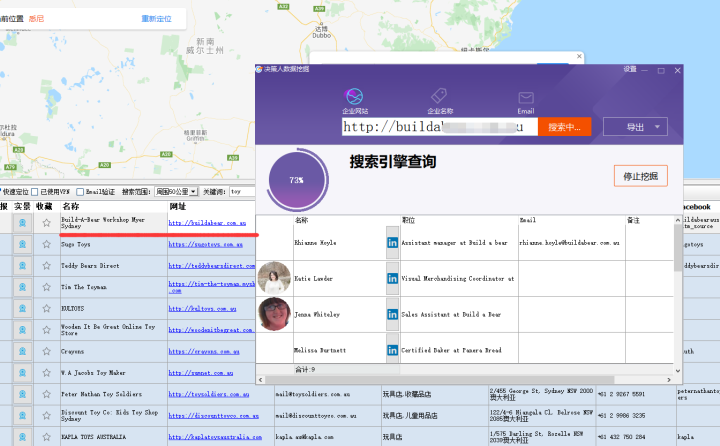
Task: Star Peter Nathan Toy Soldiers as favorite
Action: point(46,394)
